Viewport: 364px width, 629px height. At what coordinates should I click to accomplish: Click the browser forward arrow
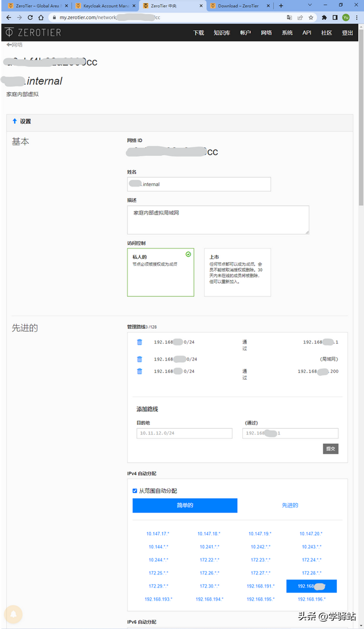(x=19, y=18)
